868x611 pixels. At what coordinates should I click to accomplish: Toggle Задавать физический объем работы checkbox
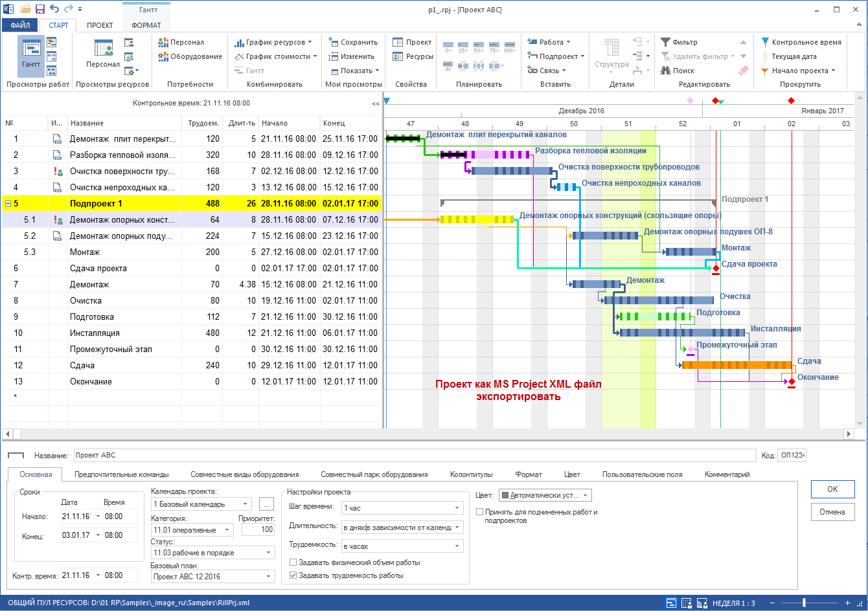(x=293, y=562)
